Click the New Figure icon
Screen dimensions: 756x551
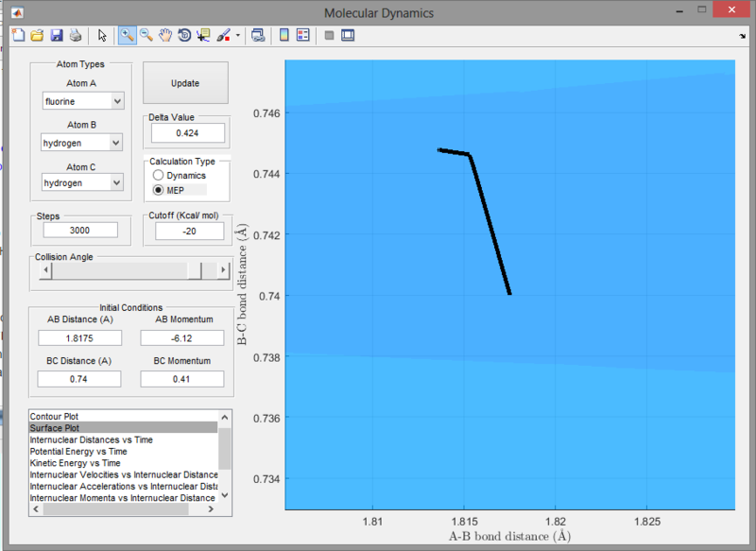(18, 35)
